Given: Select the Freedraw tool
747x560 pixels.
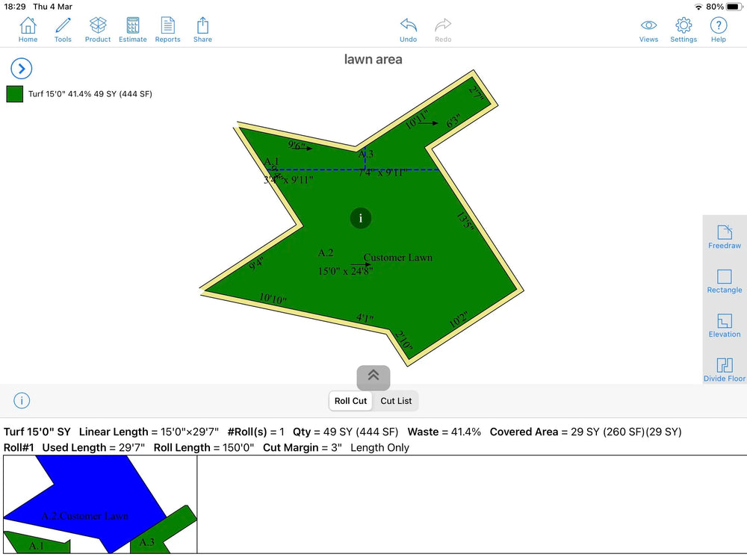Looking at the screenshot, I should click(x=724, y=237).
